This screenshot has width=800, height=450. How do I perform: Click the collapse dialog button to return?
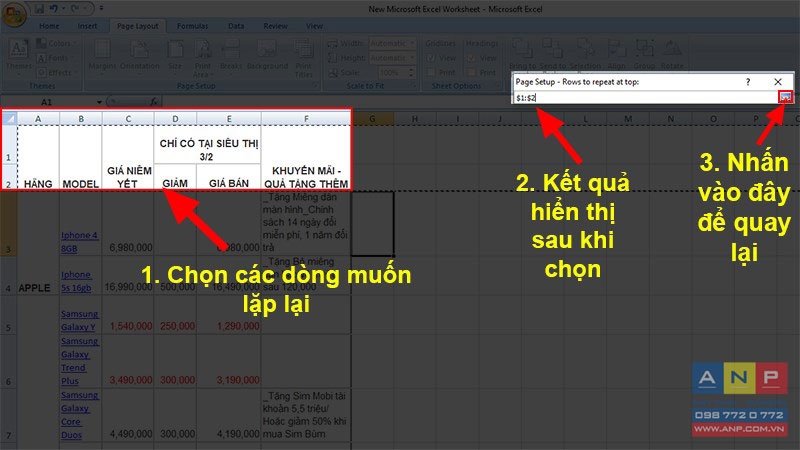[785, 97]
